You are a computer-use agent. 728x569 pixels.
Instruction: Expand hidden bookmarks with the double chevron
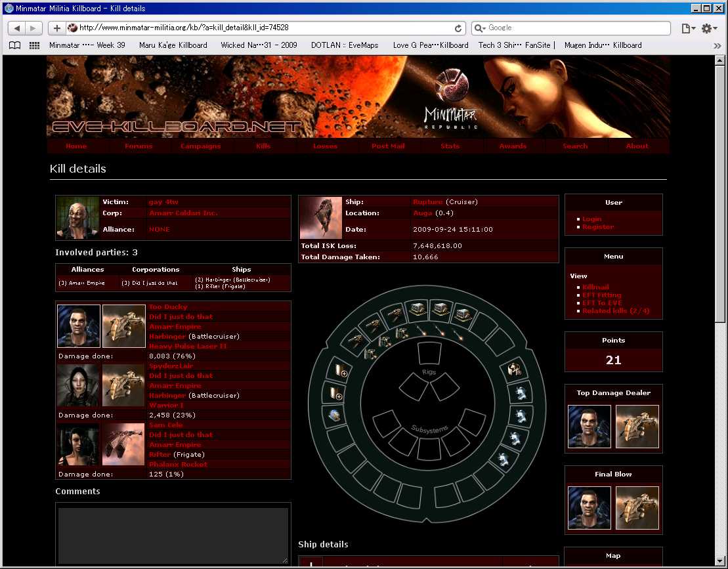[x=717, y=45]
